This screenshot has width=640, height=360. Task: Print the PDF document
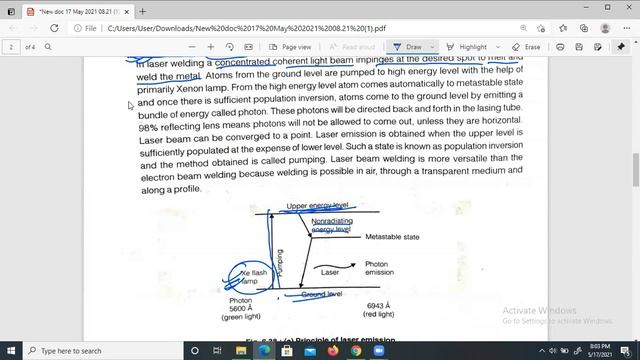click(x=560, y=47)
